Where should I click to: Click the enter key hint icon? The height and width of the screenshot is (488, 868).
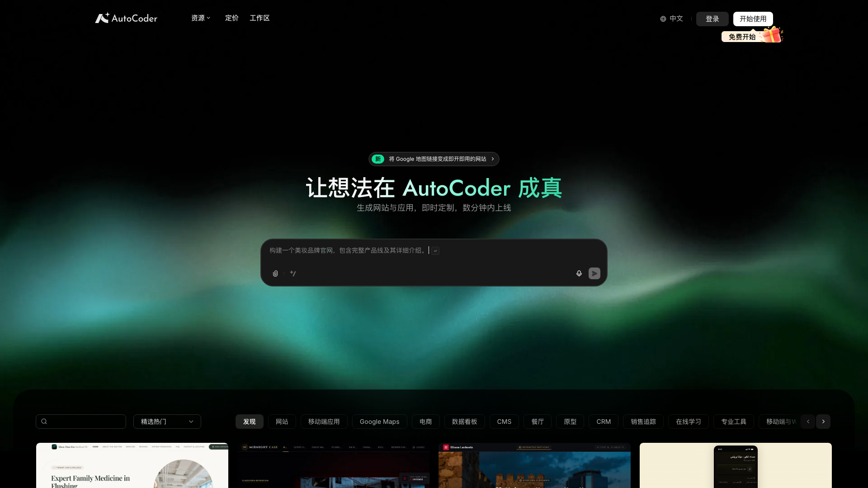(x=435, y=251)
